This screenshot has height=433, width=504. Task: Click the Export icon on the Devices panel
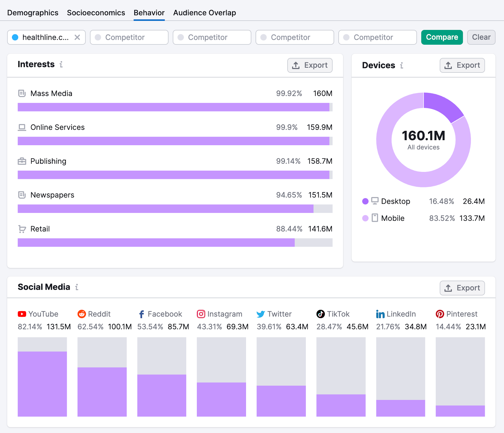click(449, 65)
